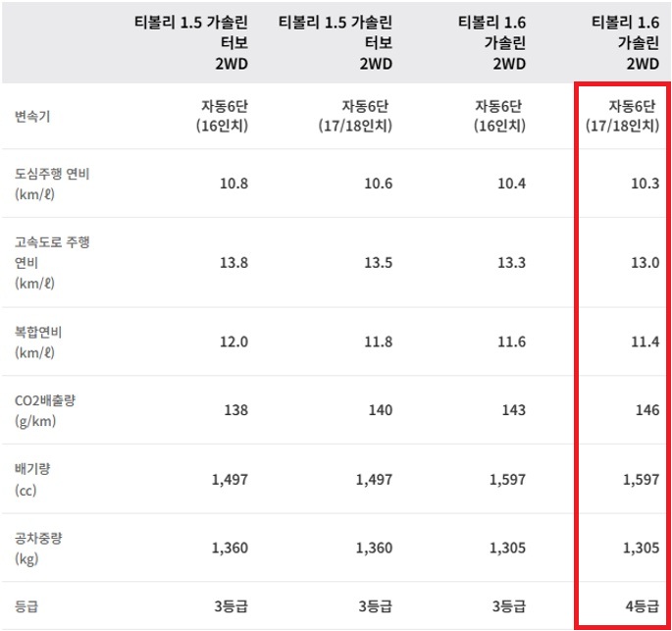The image size is (672, 631).
Task: Click the 고속도로 주행 연비 row label
Action: [52, 262]
